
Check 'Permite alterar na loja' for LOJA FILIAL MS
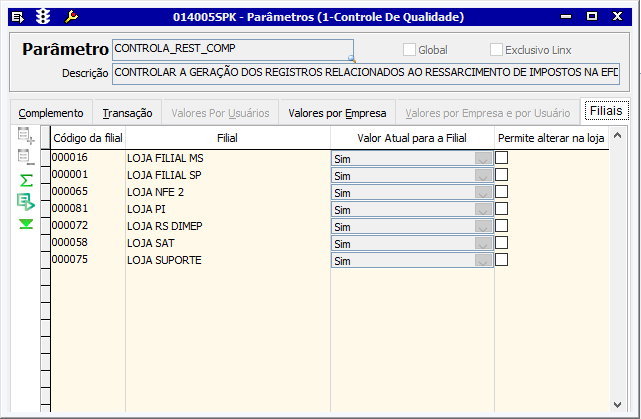click(502, 158)
